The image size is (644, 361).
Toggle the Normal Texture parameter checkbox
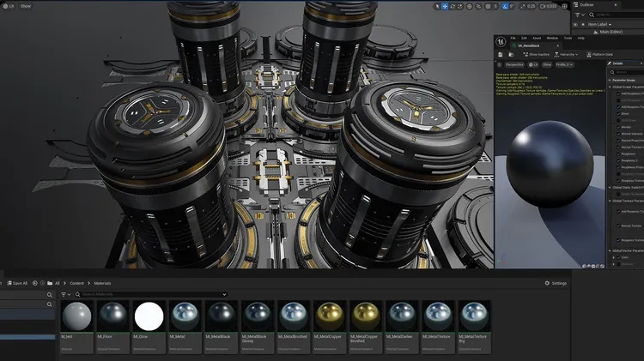point(618,226)
